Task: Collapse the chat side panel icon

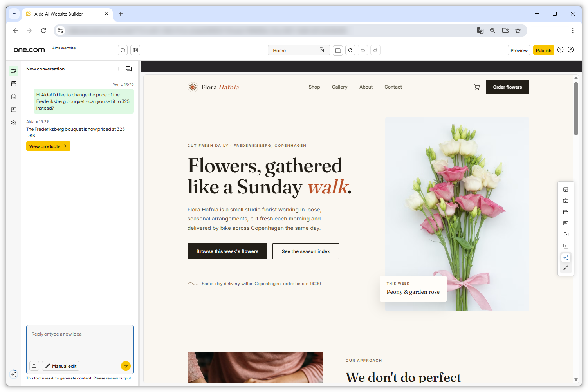Action: pos(135,50)
